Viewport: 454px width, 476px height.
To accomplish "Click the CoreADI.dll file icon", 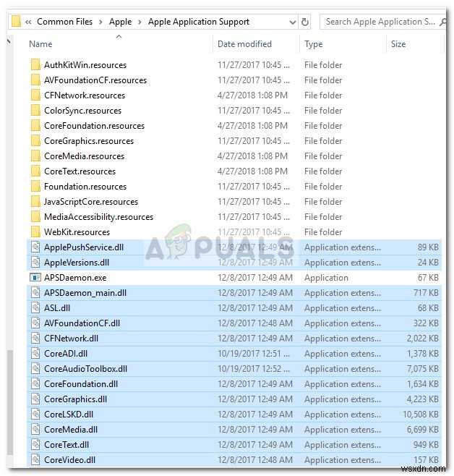I will click(x=35, y=353).
